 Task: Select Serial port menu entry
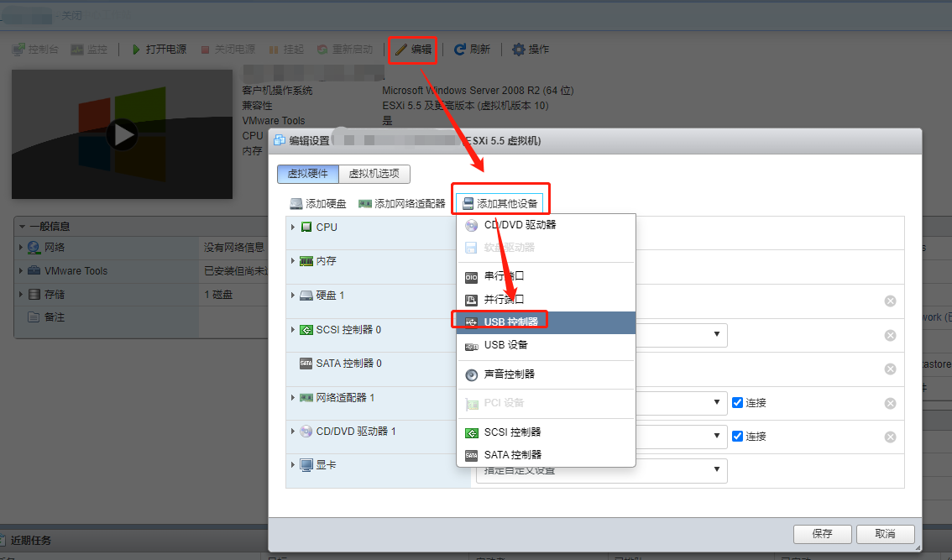tap(546, 275)
